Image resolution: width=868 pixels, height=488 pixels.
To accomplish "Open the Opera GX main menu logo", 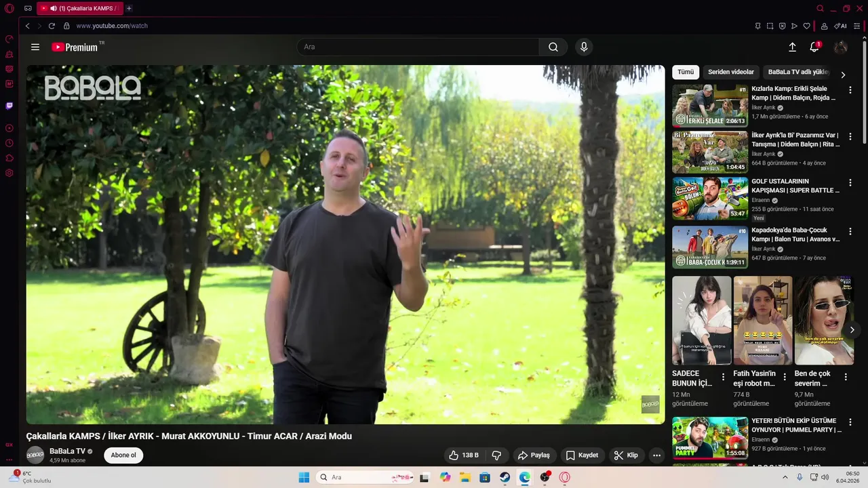I will (9, 9).
